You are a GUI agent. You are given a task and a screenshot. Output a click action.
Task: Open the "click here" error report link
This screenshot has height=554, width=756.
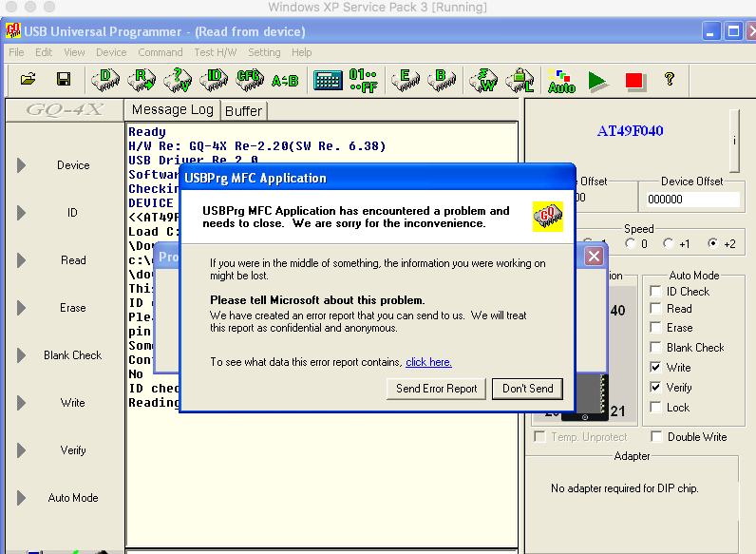pos(428,362)
